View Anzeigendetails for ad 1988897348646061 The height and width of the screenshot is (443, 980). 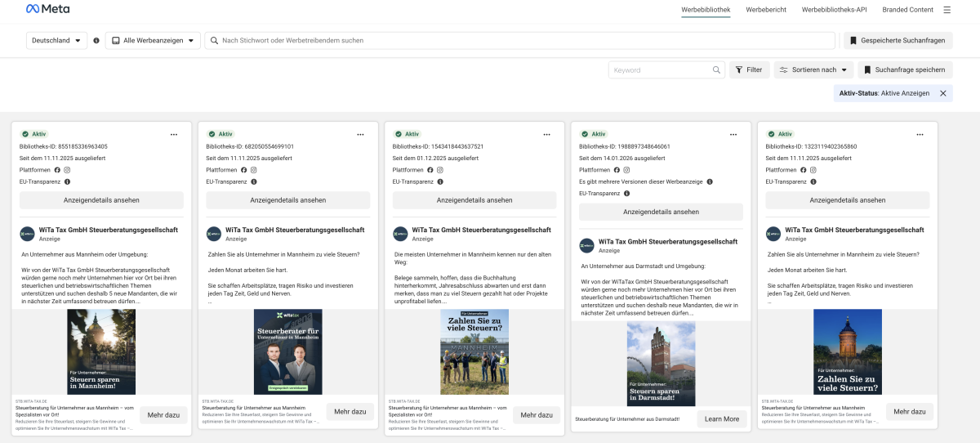tap(661, 212)
